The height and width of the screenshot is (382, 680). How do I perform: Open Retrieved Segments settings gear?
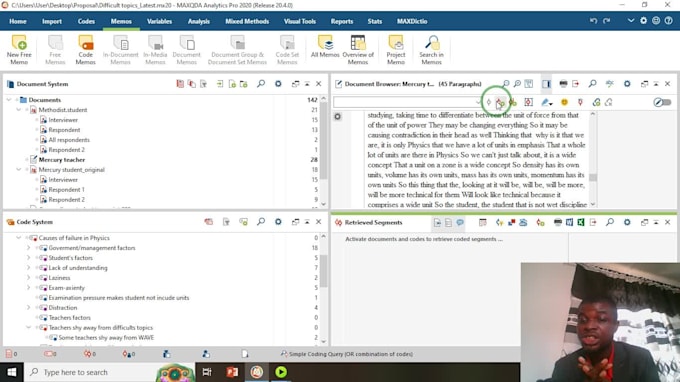click(x=627, y=222)
